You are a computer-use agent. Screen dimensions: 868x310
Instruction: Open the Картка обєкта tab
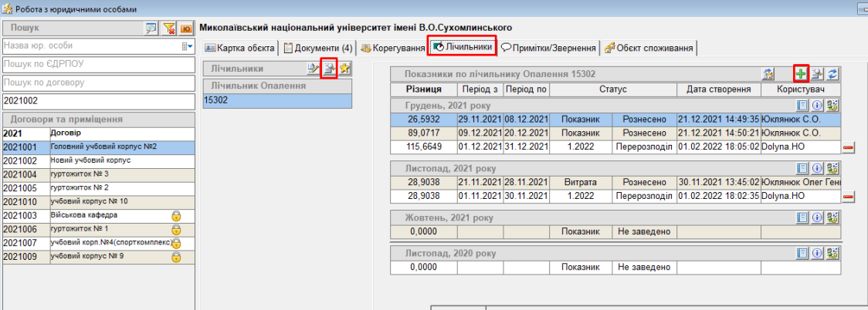239,48
